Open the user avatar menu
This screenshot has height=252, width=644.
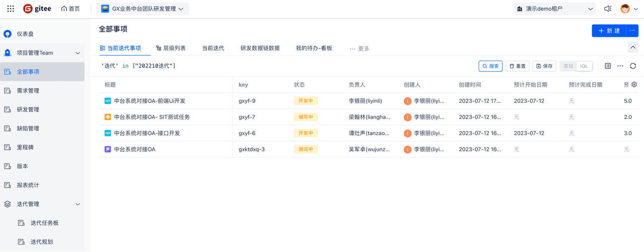click(629, 9)
